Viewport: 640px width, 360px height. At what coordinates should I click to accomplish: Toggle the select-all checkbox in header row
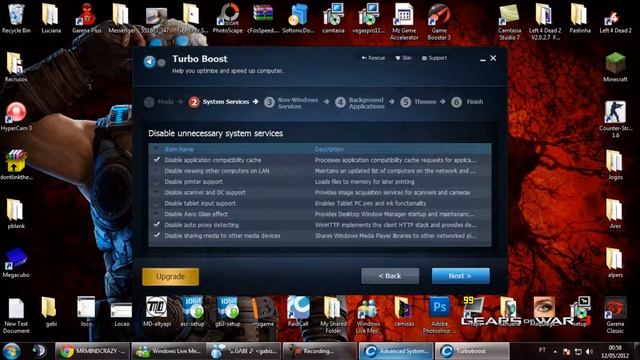click(157, 149)
